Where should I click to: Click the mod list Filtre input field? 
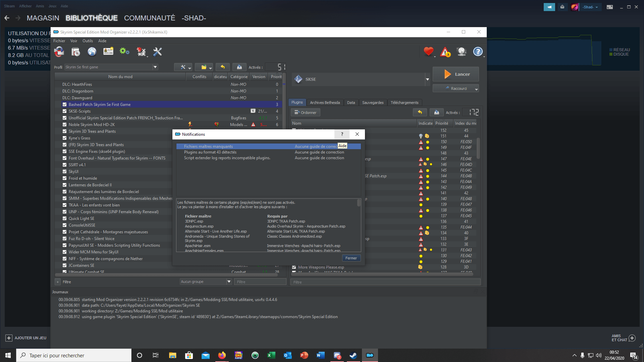click(x=260, y=282)
